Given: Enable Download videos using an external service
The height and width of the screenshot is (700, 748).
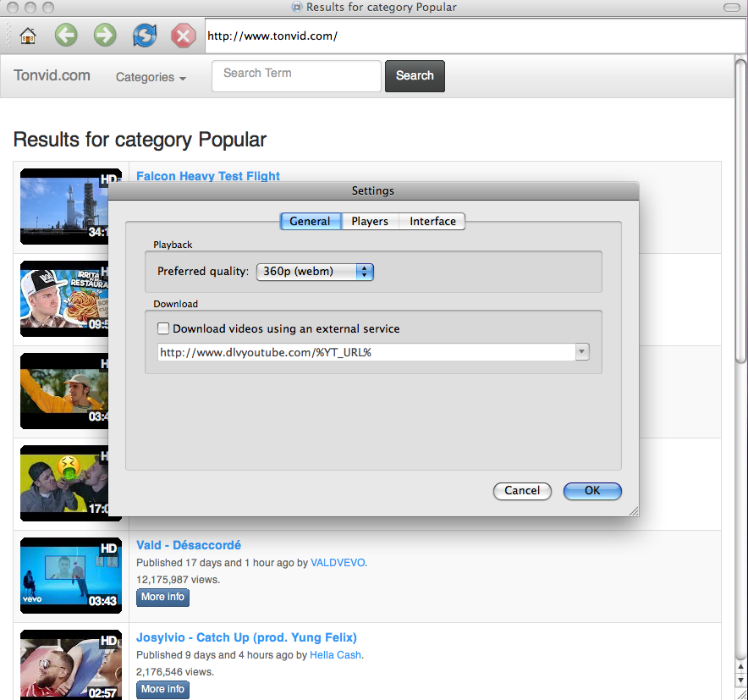Looking at the screenshot, I should click(163, 328).
